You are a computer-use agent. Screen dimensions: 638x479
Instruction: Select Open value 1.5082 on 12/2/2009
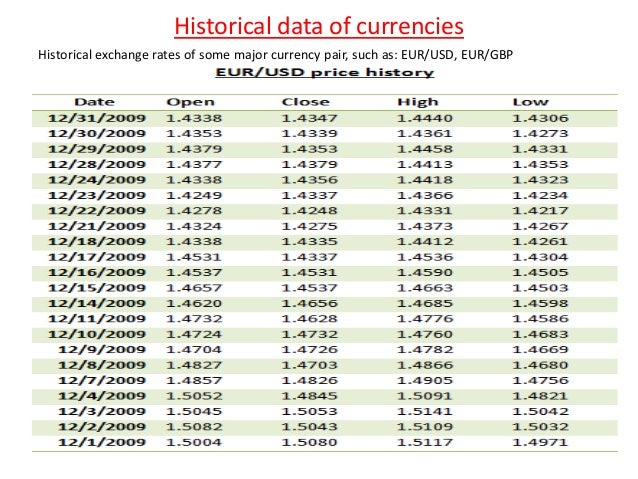click(194, 427)
